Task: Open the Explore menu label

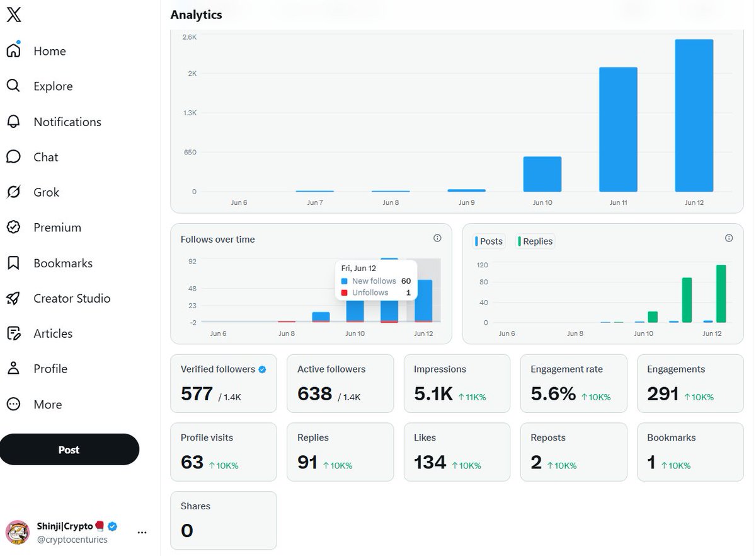Action: coord(53,86)
